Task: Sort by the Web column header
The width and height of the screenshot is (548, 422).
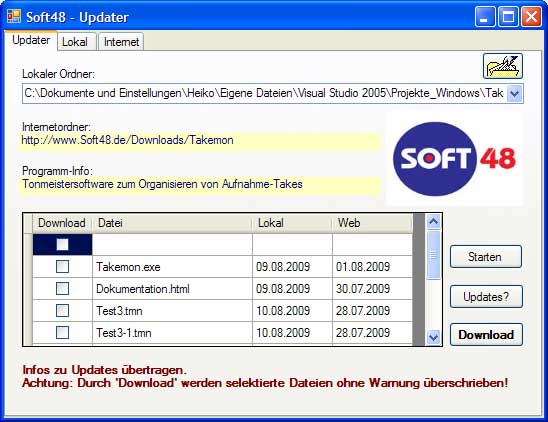Action: [372, 223]
